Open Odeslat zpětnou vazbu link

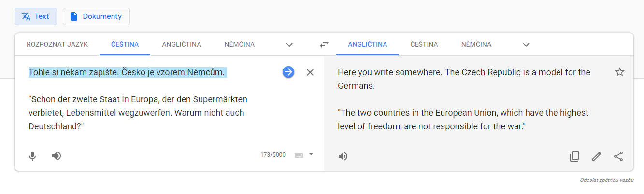pyautogui.click(x=607, y=180)
